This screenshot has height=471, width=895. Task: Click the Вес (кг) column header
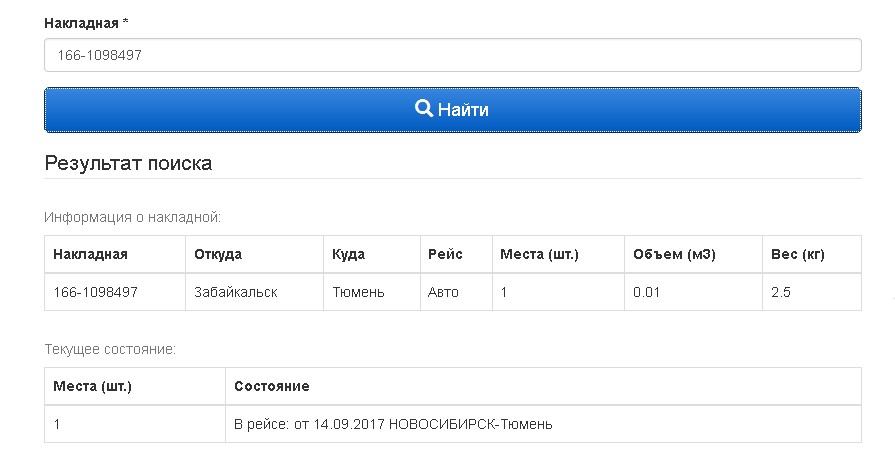coord(797,254)
